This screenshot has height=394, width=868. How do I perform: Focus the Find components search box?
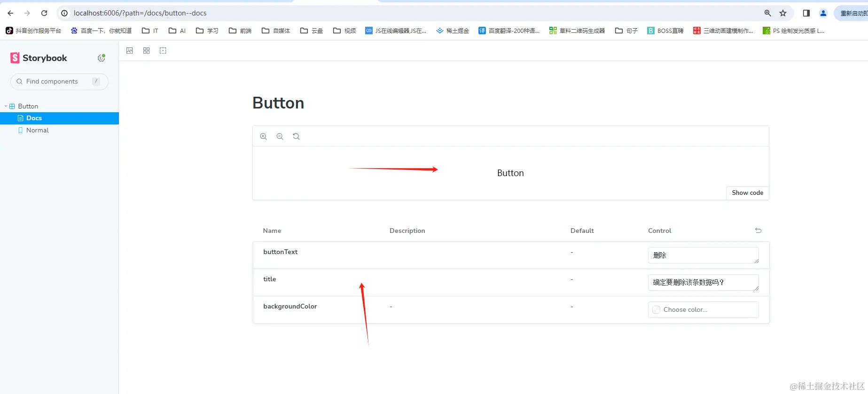coord(59,82)
